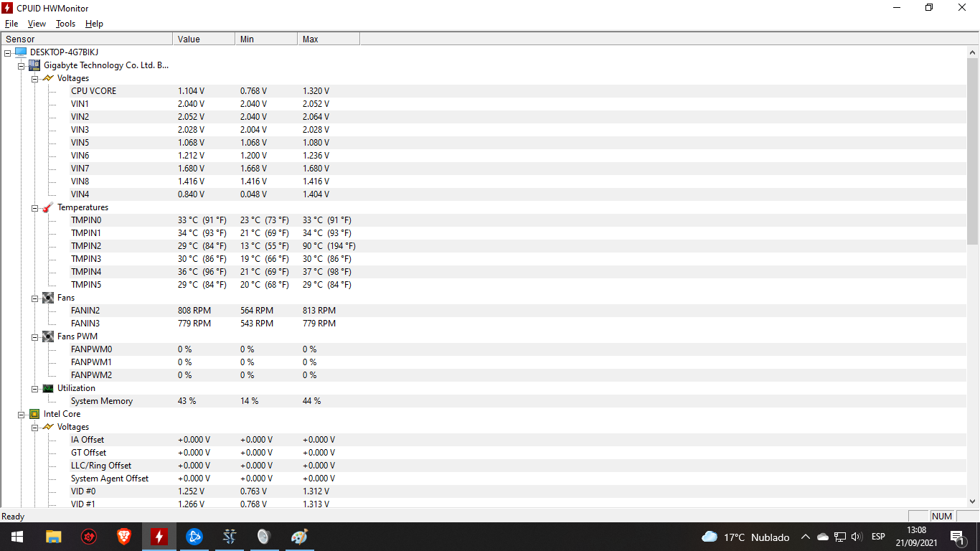Select the CPU VCORE row
The width and height of the screenshot is (980, 551).
[x=518, y=91]
